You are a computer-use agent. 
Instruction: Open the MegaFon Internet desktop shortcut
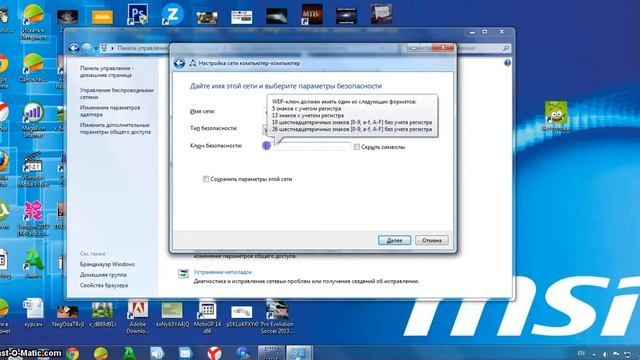click(33, 120)
